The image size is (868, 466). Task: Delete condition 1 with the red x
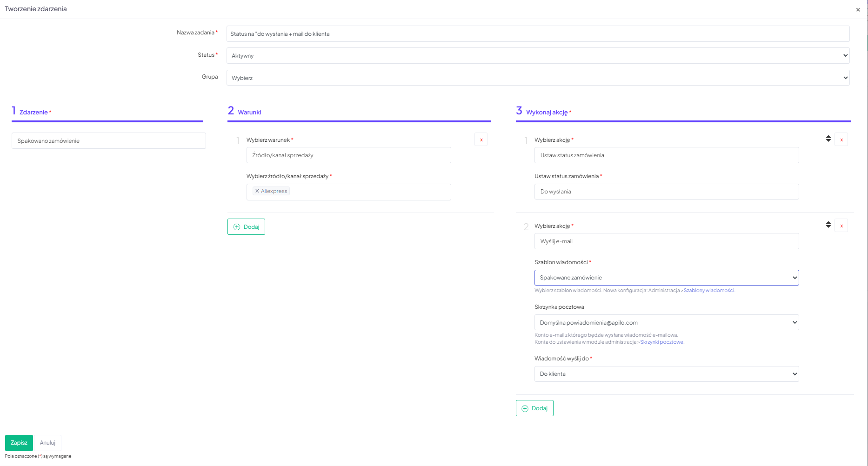[x=481, y=140]
